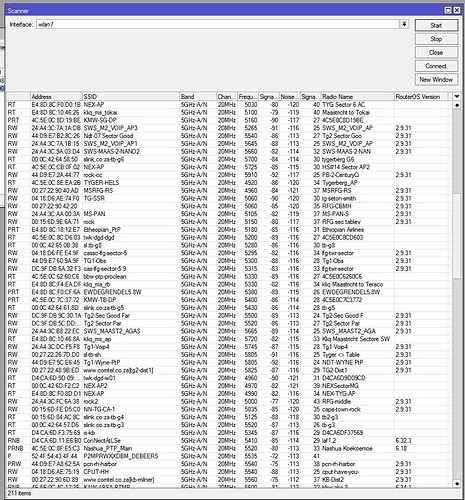465x500 pixels.
Task: Click the Stop button
Action: pyautogui.click(x=436, y=39)
